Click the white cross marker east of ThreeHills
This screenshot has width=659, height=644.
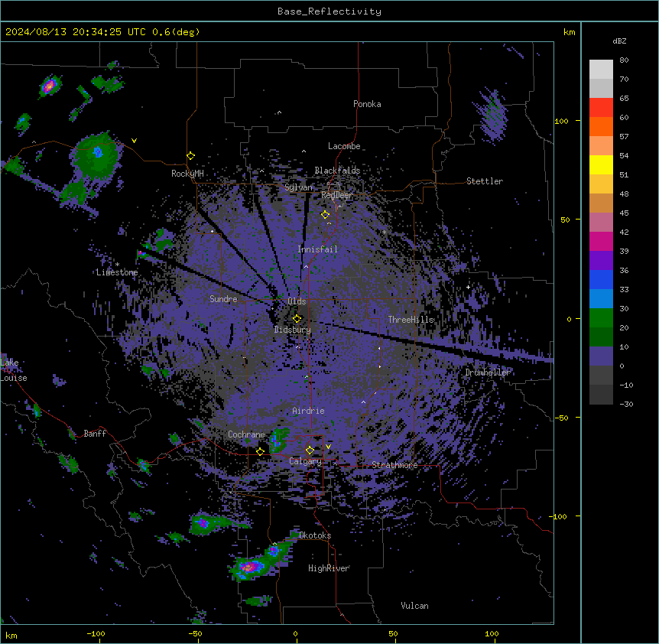(x=468, y=287)
